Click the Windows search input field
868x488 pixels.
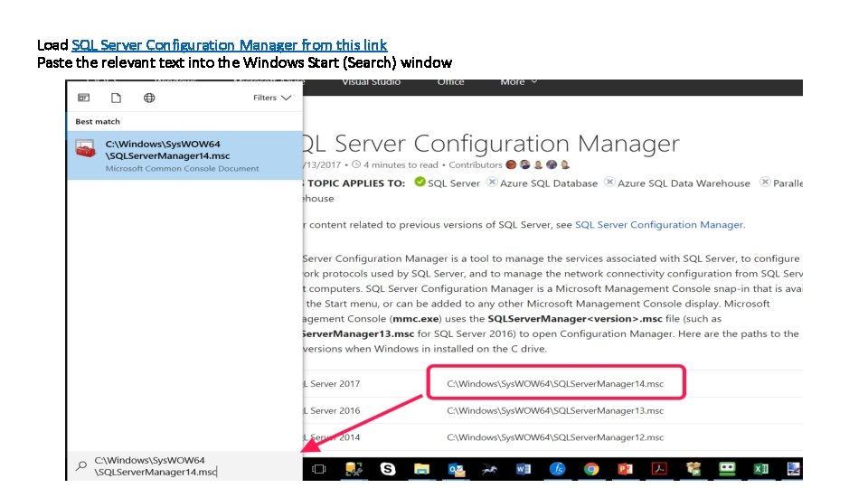pos(184,466)
